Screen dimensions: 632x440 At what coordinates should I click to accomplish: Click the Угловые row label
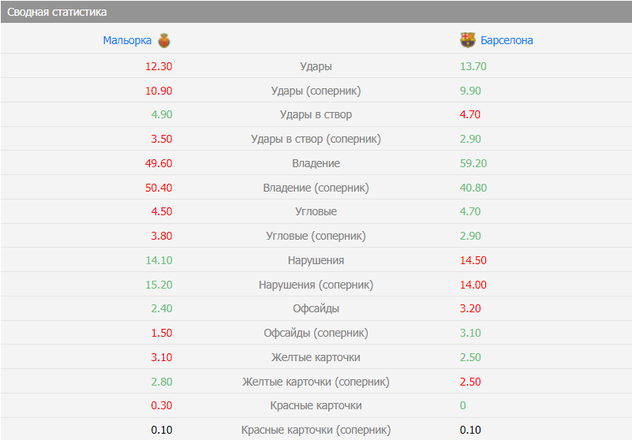pos(316,212)
